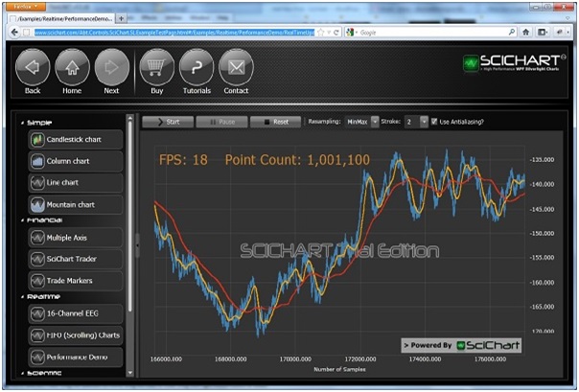Click the browser URL address field
579x392 pixels.
click(174, 33)
